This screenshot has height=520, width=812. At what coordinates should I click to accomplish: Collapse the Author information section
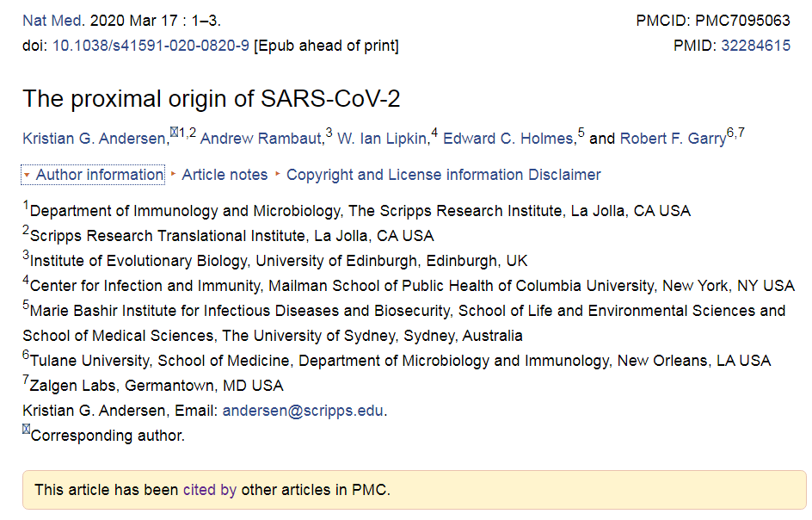pyautogui.click(x=99, y=175)
